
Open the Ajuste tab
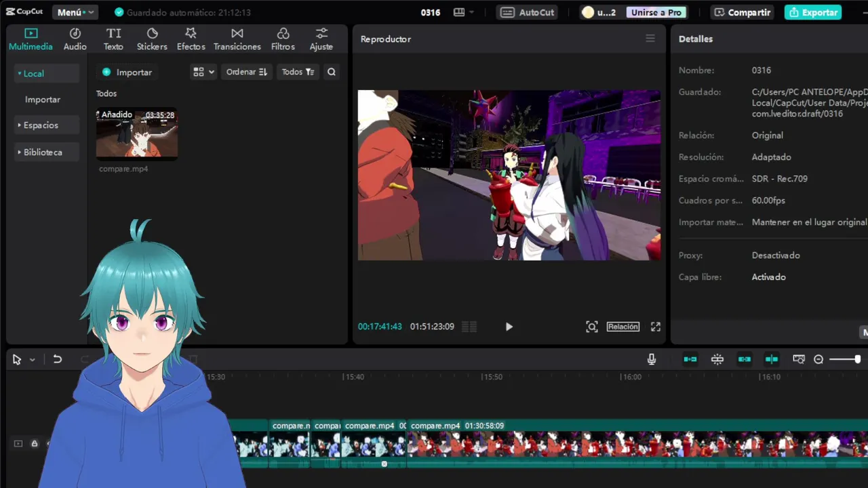pos(321,39)
